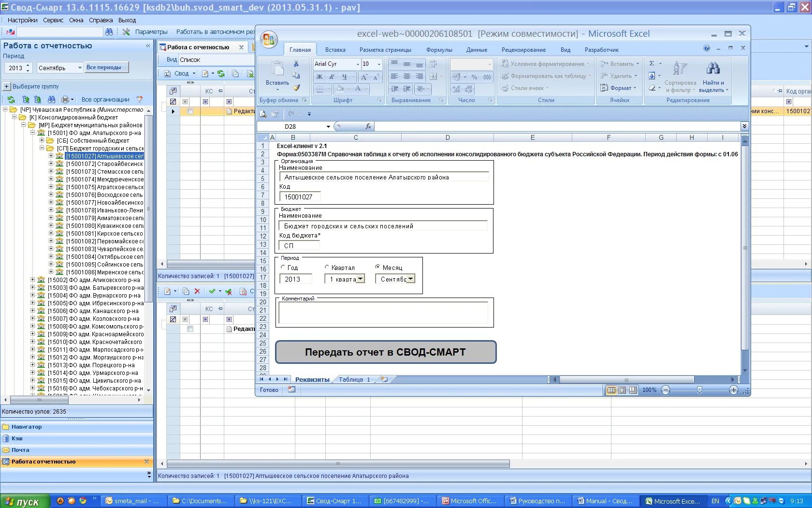This screenshot has width=812, height=508.
Task: Switch Excel to Normal view in status bar
Action: pyautogui.click(x=611, y=390)
